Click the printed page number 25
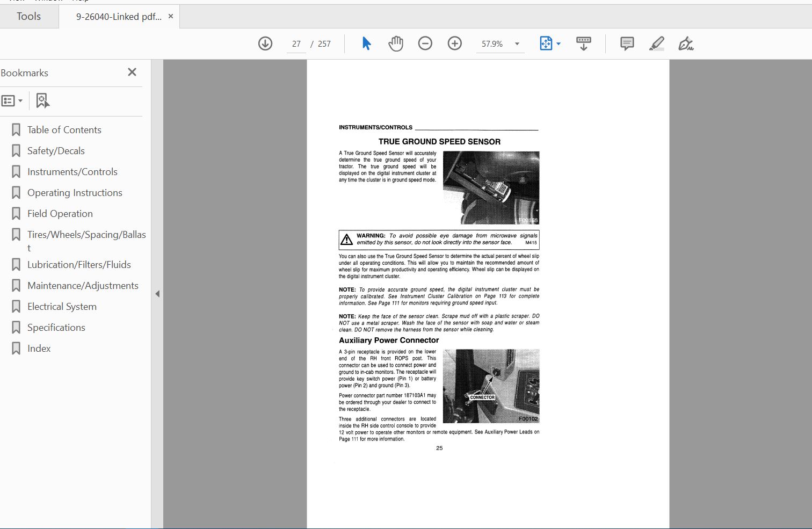The height and width of the screenshot is (529, 812). pos(439,448)
